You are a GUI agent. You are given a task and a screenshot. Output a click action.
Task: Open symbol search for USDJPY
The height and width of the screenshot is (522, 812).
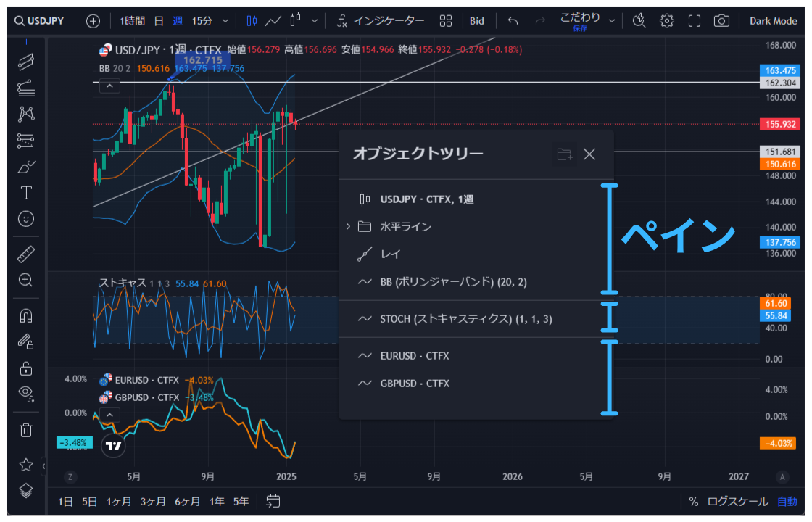39,21
